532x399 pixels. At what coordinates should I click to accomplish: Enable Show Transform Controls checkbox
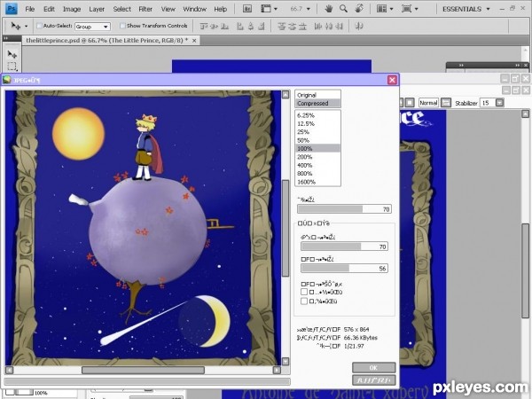tap(122, 26)
